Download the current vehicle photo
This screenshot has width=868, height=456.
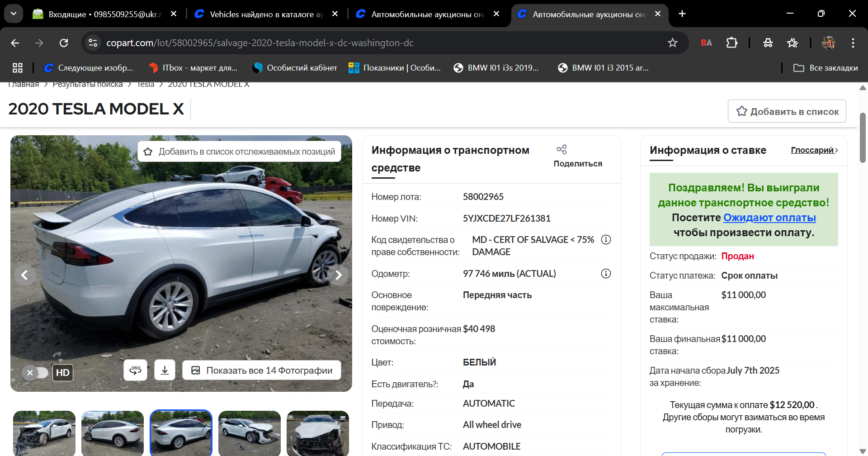165,370
